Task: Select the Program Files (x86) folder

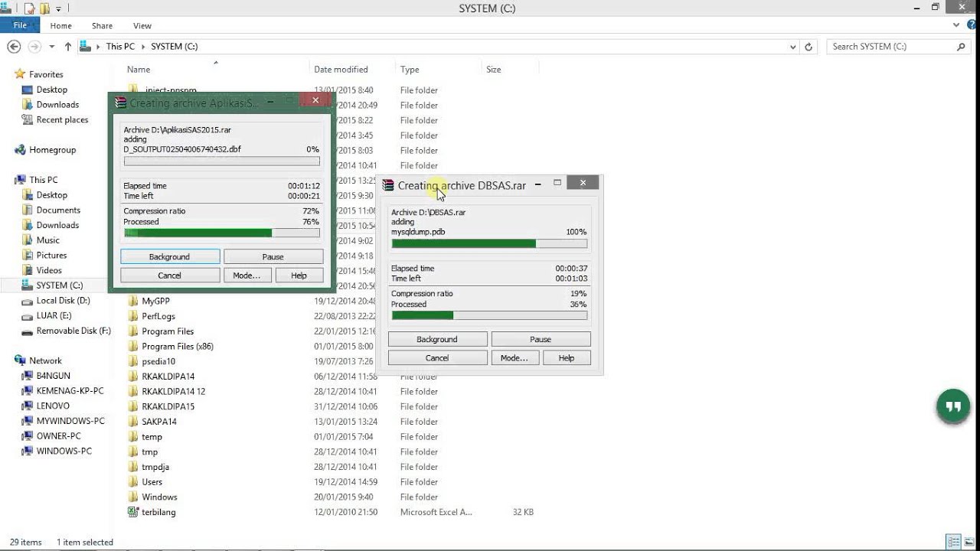Action: click(177, 346)
